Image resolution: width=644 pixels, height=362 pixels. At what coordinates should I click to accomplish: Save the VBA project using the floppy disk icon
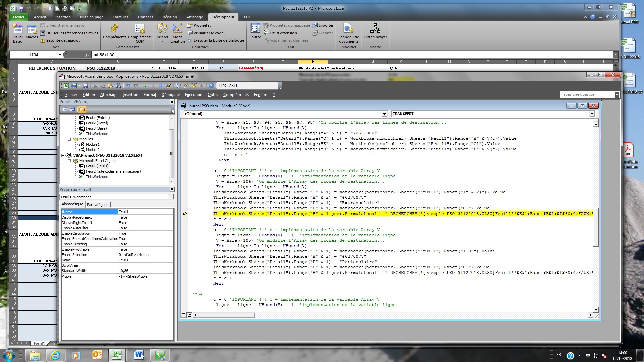tap(86, 86)
